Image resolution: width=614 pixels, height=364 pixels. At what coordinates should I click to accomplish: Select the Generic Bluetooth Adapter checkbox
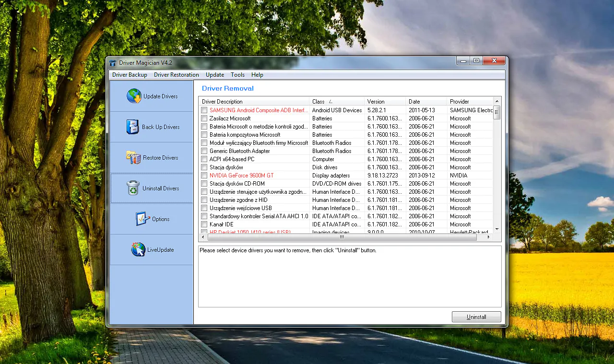204,151
